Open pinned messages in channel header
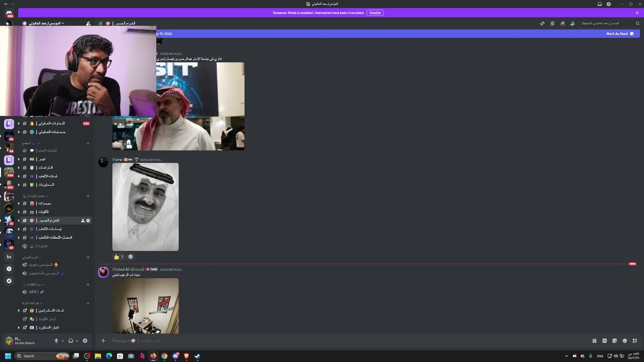The image size is (644, 362). coord(562,24)
